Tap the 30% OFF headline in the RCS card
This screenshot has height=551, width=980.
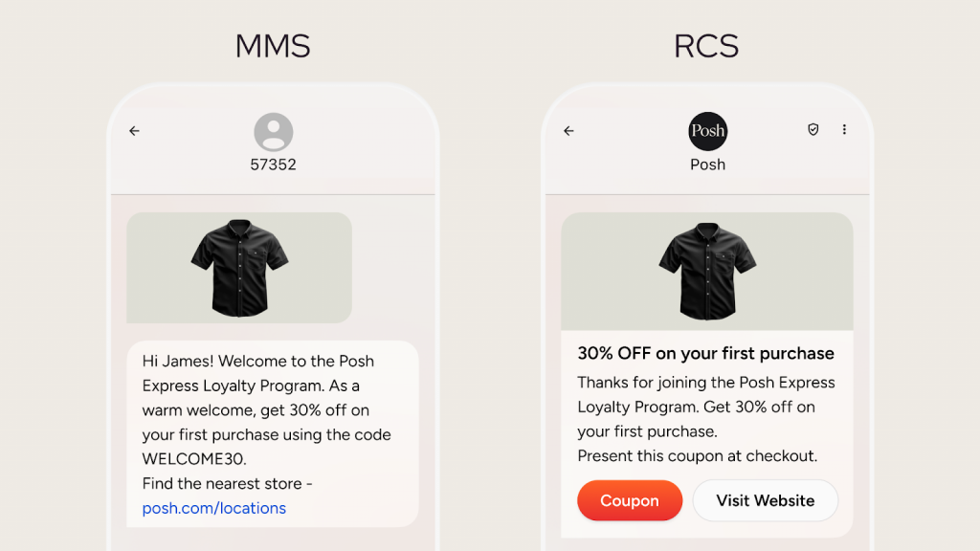coord(705,353)
